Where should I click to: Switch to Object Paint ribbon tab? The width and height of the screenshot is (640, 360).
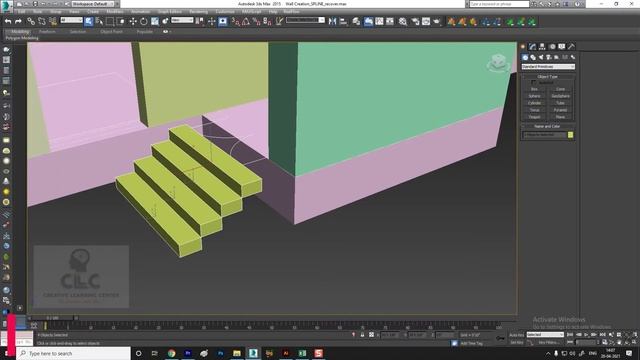[x=111, y=31]
